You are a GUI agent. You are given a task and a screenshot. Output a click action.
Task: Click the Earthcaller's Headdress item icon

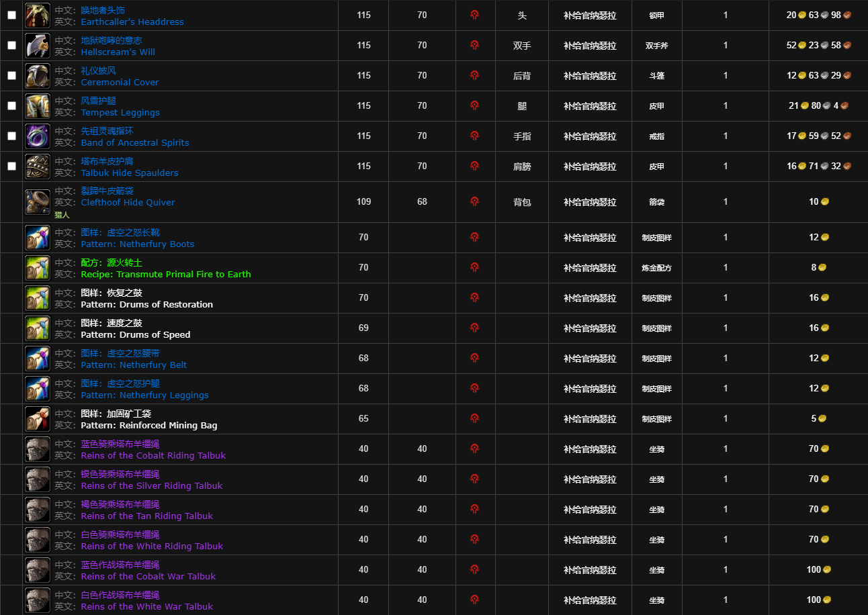(38, 15)
